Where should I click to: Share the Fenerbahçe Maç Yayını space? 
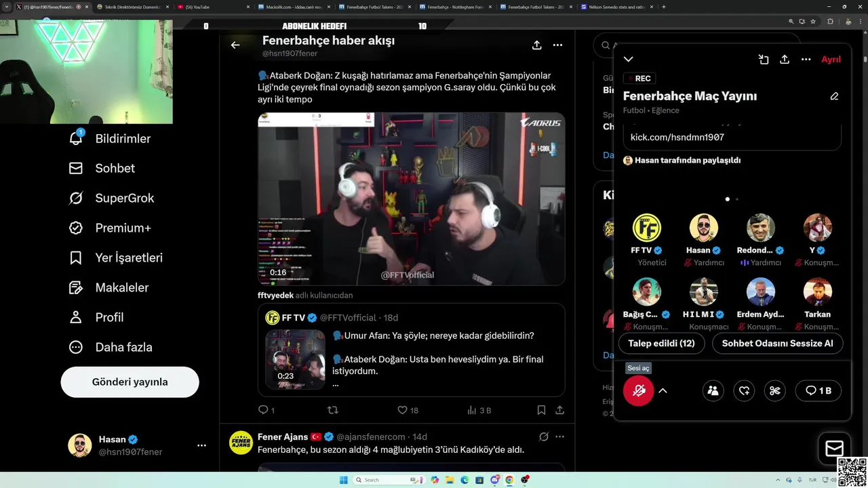coord(785,60)
